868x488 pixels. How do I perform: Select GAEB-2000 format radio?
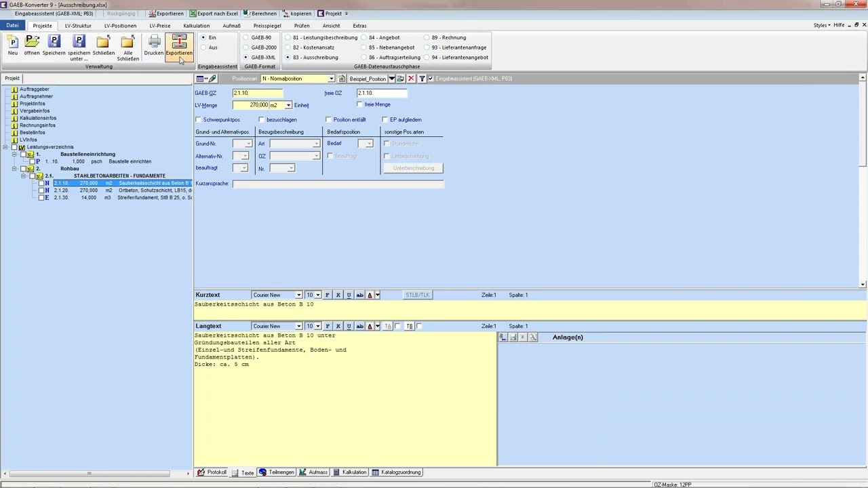pos(246,47)
